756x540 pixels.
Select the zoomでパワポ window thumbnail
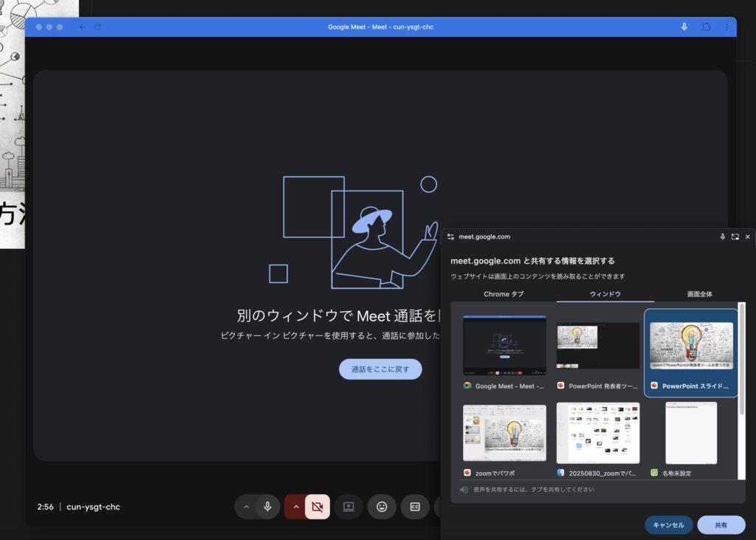504,433
